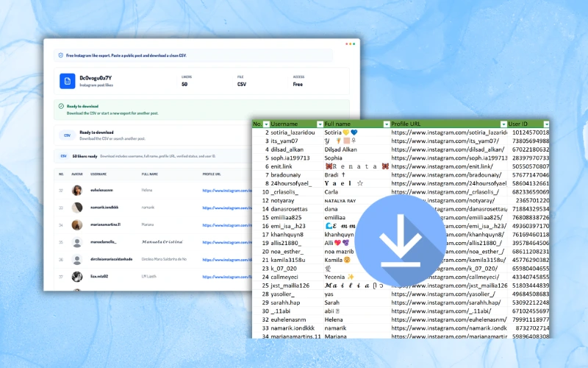The width and height of the screenshot is (588, 368).
Task: Open manoelamello_'s profile link in web table
Action: click(227, 243)
